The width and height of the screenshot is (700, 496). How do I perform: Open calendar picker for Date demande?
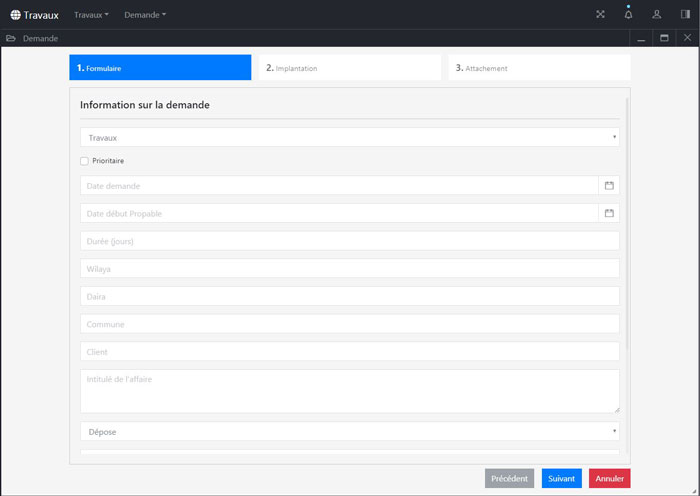click(609, 186)
